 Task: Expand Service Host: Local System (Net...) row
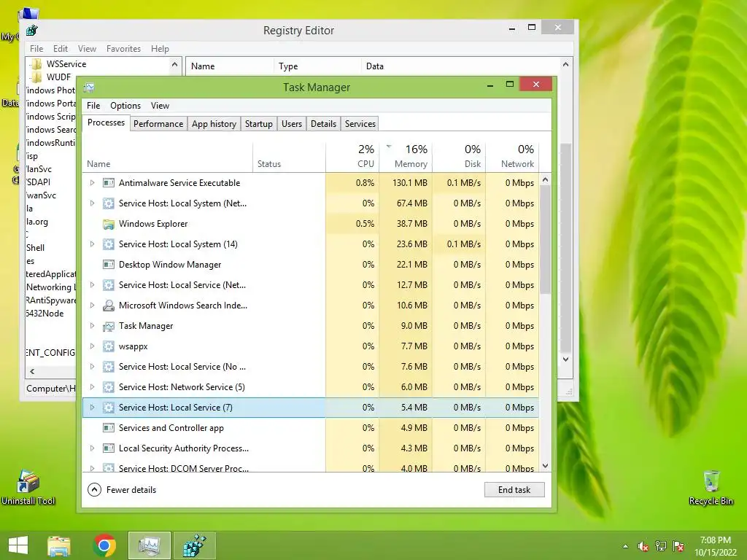coord(93,203)
